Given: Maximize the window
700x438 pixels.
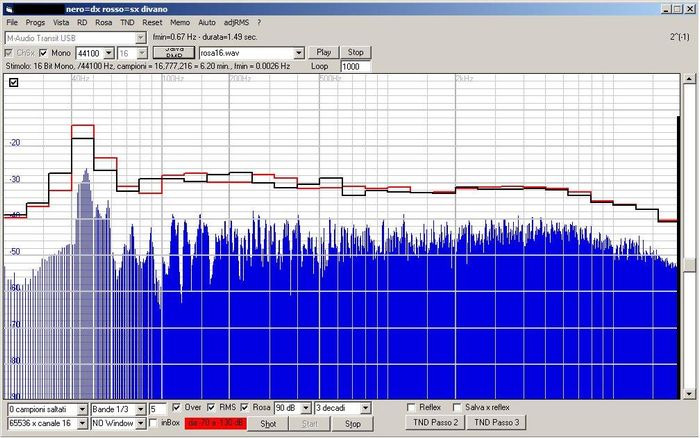Looking at the screenshot, I should click(x=678, y=9).
